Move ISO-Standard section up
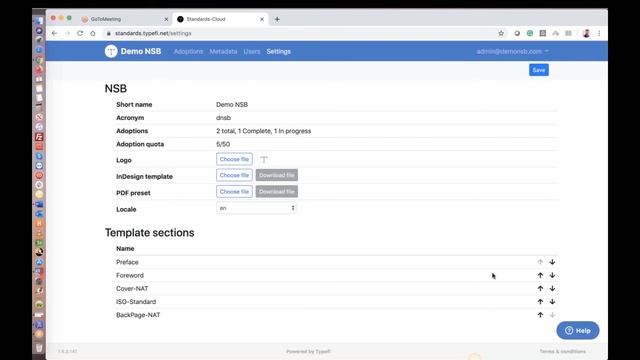 tap(540, 302)
